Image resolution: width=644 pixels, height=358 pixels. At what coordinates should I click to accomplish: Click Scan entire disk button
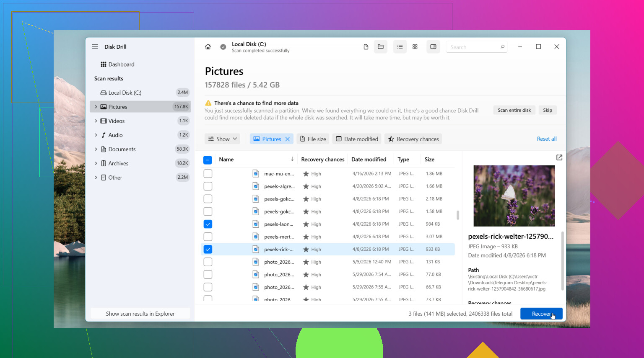tap(514, 110)
